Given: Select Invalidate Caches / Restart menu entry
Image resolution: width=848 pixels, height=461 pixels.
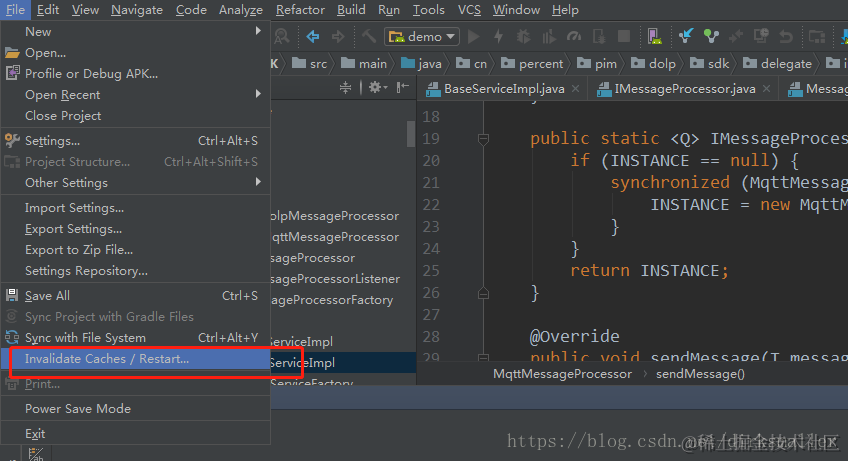Looking at the screenshot, I should [135, 359].
